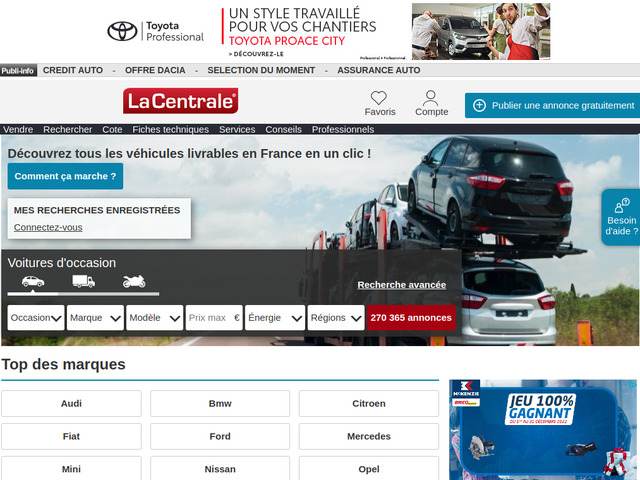The width and height of the screenshot is (640, 480).
Task: Open the Services menu
Action: (237, 129)
